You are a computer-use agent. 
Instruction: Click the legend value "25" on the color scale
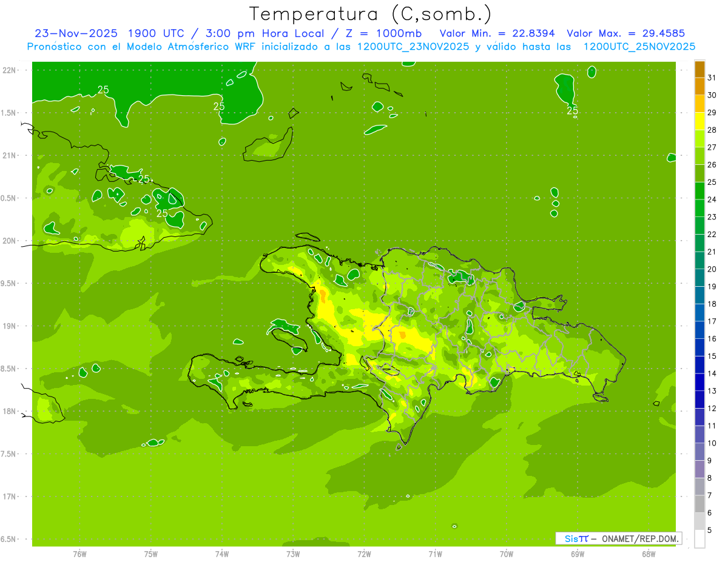click(712, 182)
